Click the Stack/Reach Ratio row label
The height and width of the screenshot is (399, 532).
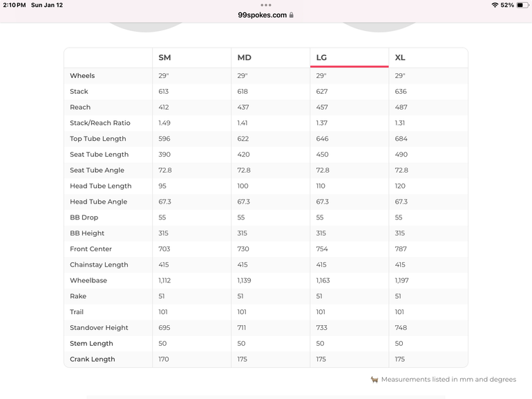[99, 123]
